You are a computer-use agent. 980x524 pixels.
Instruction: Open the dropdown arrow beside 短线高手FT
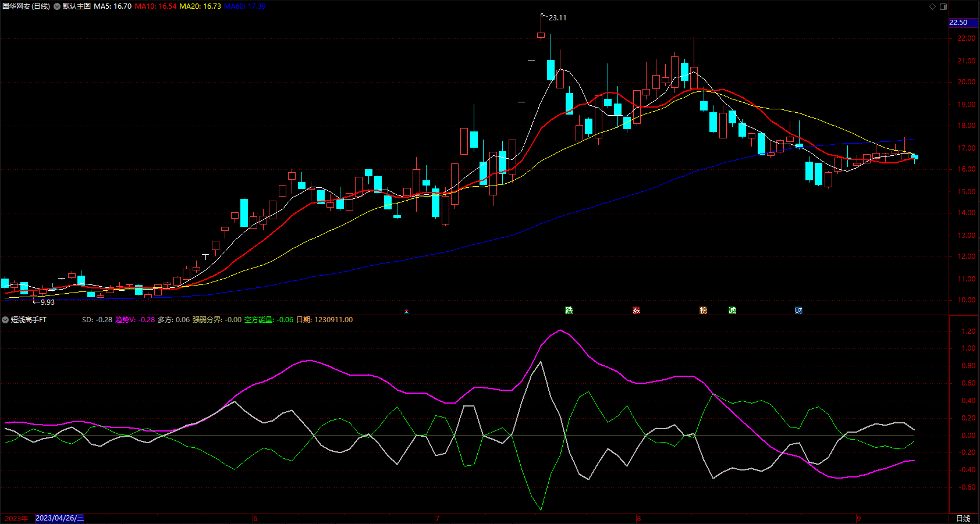tap(5, 320)
